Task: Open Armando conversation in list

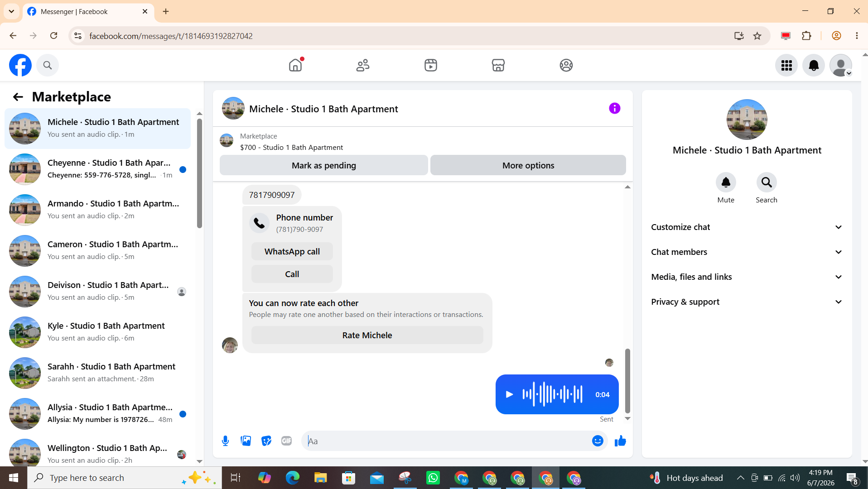Action: click(x=97, y=210)
